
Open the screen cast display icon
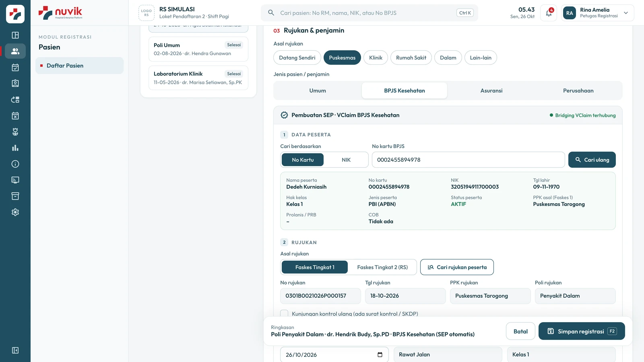tap(15, 180)
